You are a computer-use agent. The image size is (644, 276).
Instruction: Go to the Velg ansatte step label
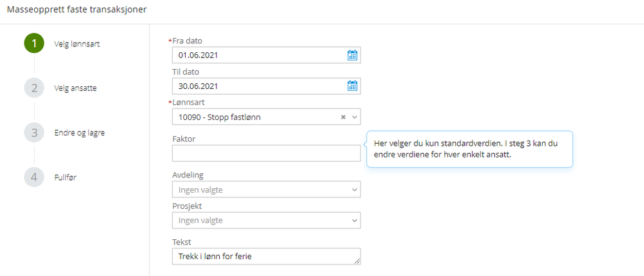[x=75, y=88]
